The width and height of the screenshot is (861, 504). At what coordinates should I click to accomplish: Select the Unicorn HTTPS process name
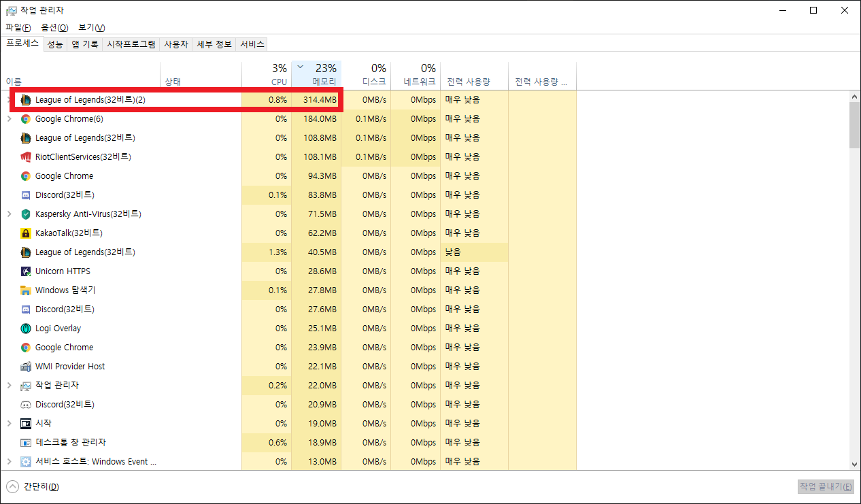(x=63, y=271)
